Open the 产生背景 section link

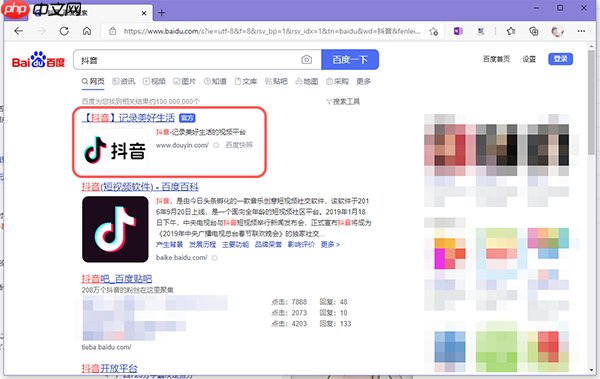click(169, 245)
